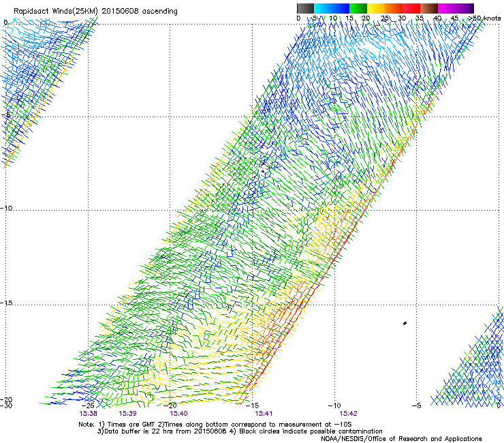
Task: Click the purple '15:38' time label
Action: point(88,414)
